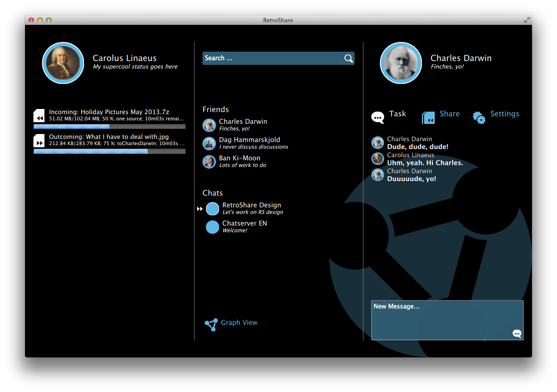Click the Friends section heading

pos(216,109)
